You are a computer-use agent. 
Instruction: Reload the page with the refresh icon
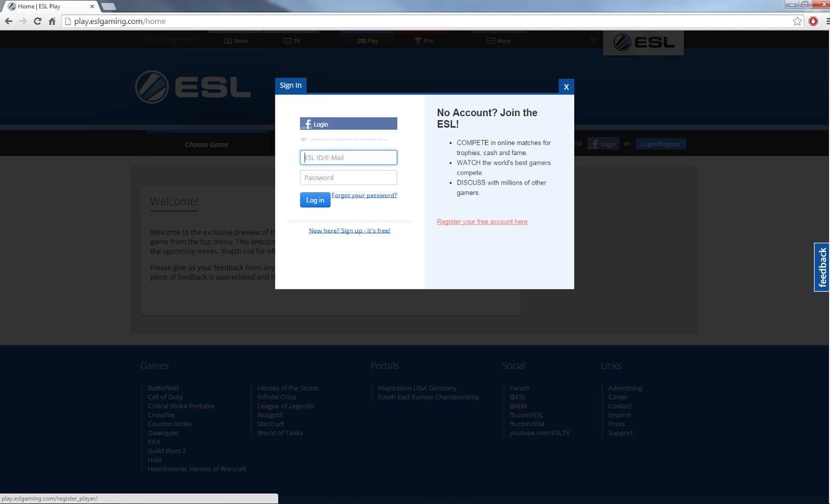pyautogui.click(x=37, y=21)
